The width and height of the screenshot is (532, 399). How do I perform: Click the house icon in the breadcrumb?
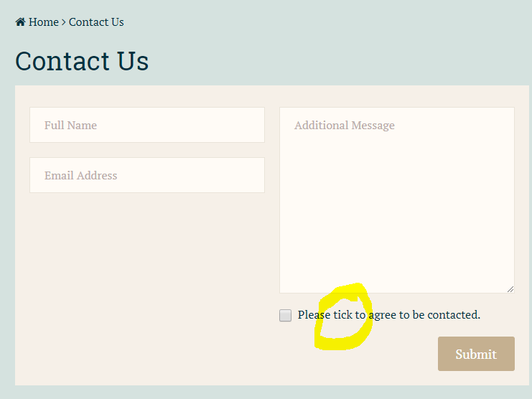point(21,22)
